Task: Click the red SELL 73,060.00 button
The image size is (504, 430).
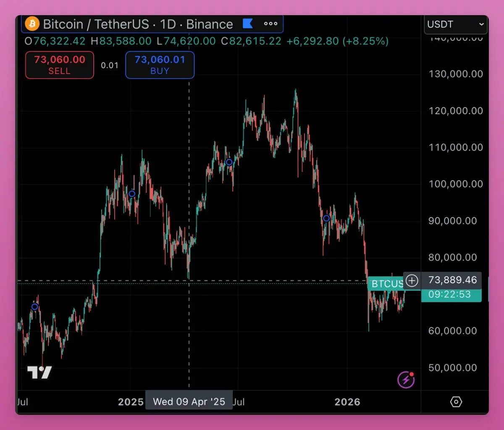Action: (60, 65)
